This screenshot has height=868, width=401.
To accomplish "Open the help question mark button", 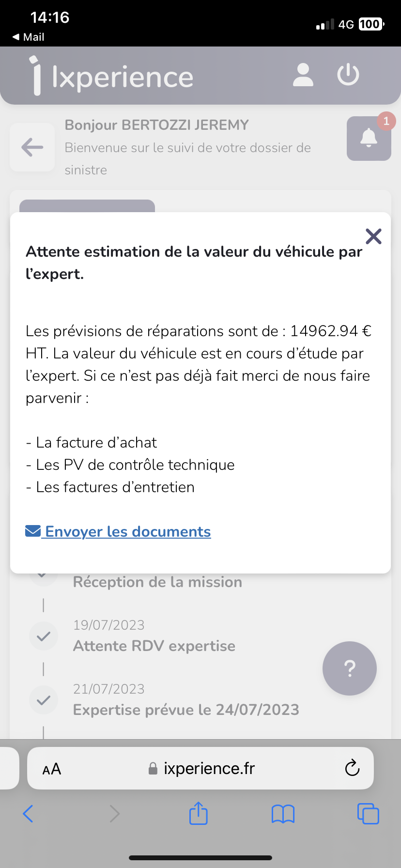I will tap(349, 668).
